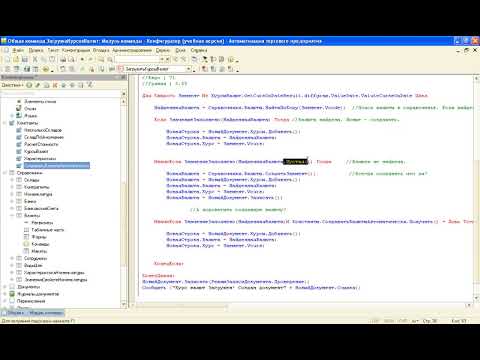Click the yellow smiley icon in second toolbar
The image size is (480, 360).
46,69
